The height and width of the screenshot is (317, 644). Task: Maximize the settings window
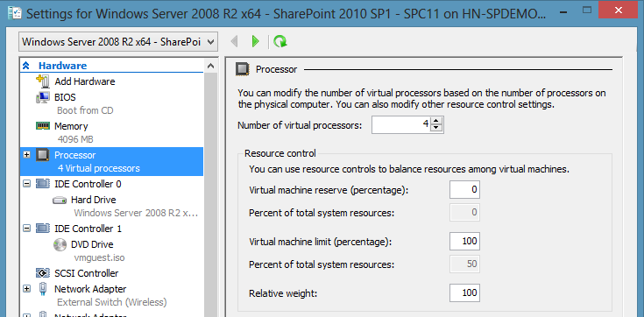[x=587, y=10]
